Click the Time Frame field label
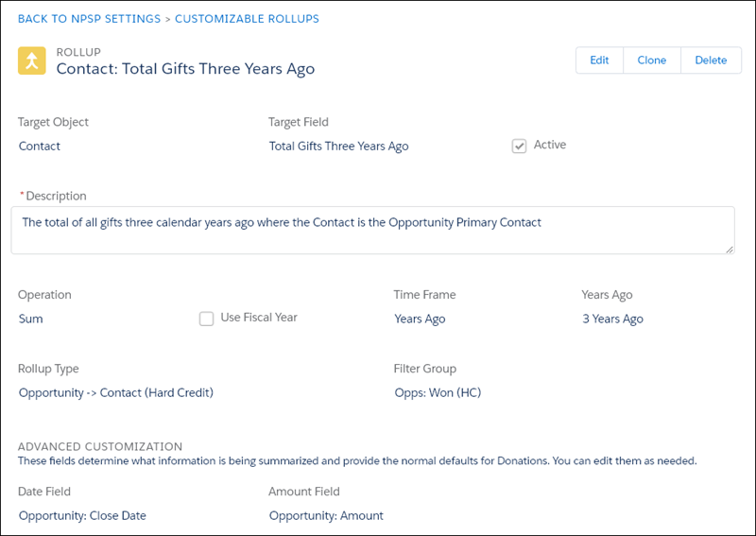Screen dimensions: 756x536 pos(424,295)
